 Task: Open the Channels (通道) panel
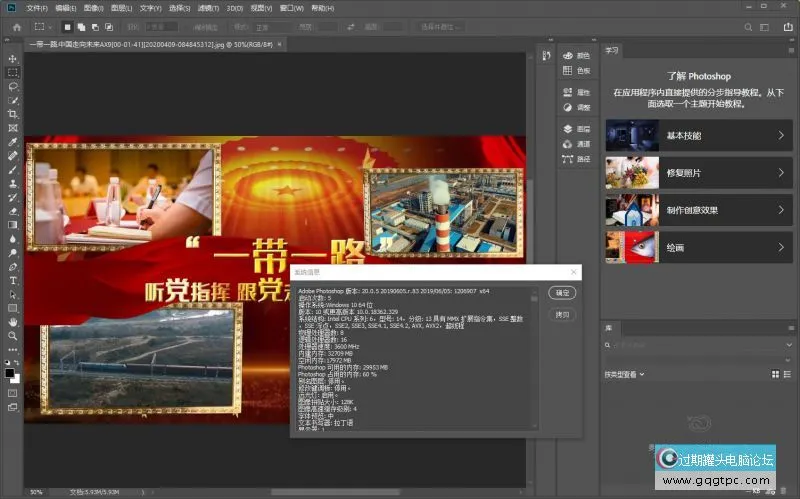coord(577,144)
